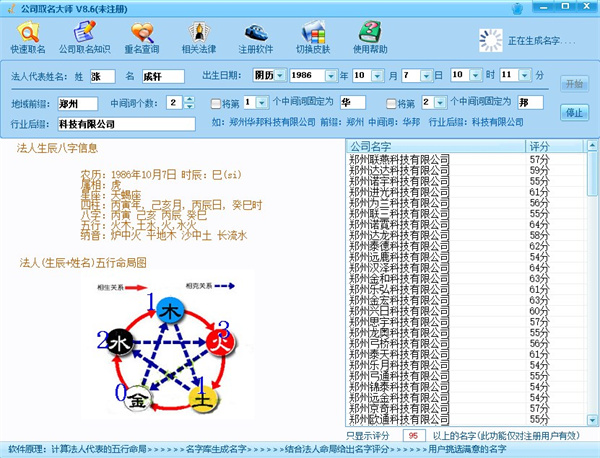Screen dimensions: 600x458
Task: Click the blue title bar menu icon
Action: pyautogui.click(x=517, y=8)
